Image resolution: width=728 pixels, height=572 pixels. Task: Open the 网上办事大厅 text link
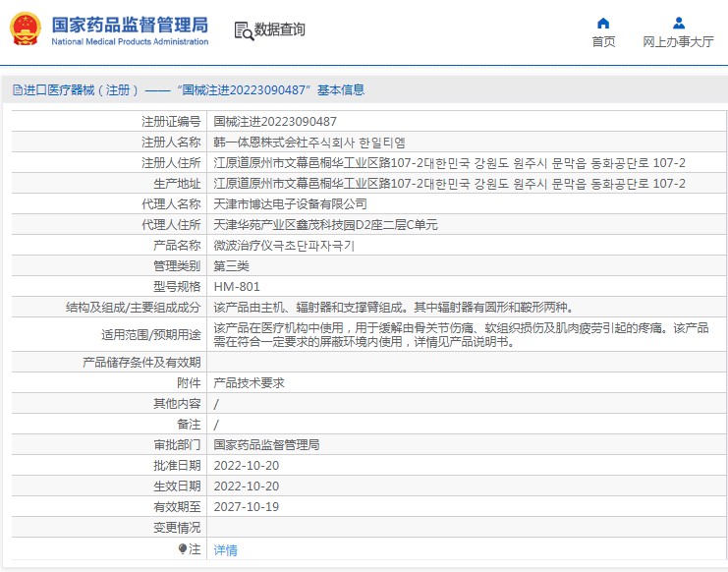(x=678, y=42)
